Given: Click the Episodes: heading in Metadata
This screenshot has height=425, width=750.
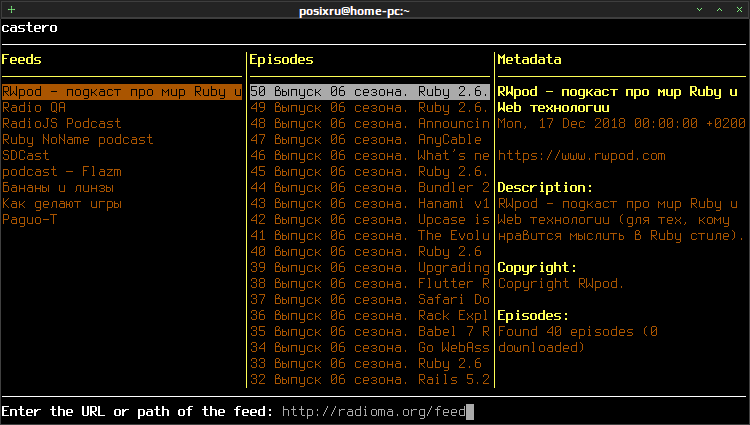Looking at the screenshot, I should [533, 316].
